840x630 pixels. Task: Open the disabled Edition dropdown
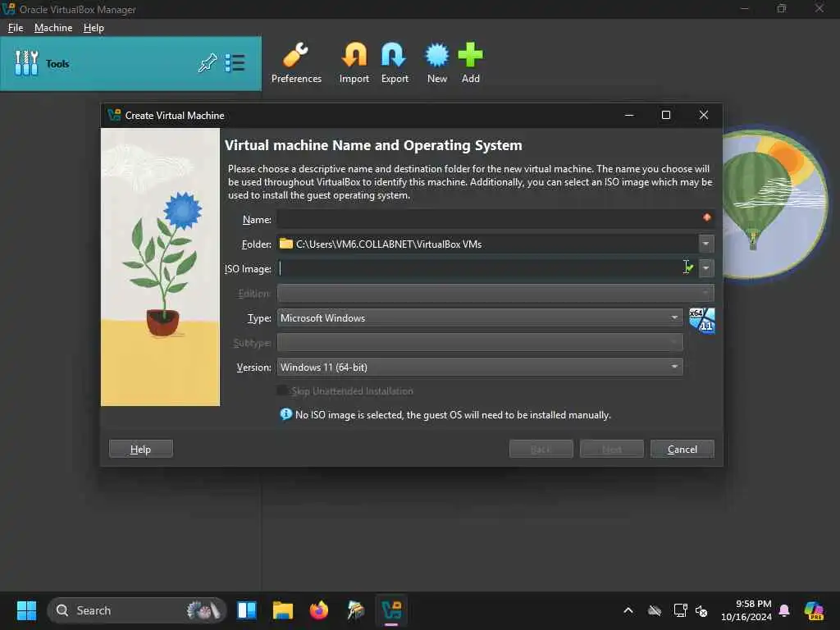(x=495, y=293)
